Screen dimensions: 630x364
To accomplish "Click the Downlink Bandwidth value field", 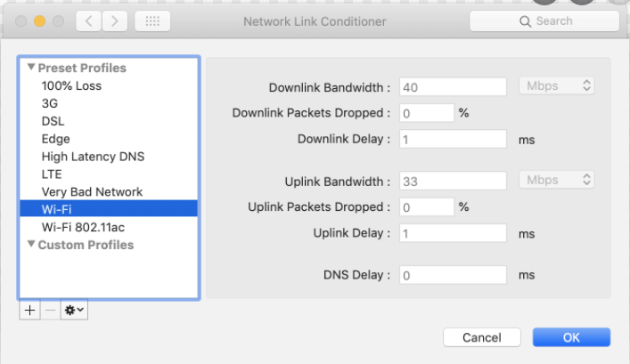I will pos(453,86).
